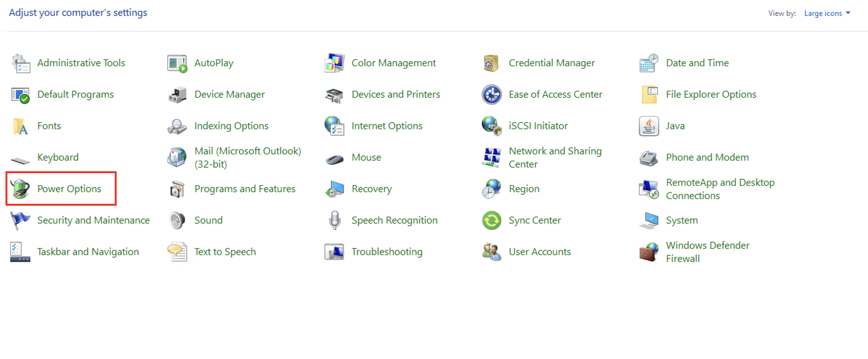This screenshot has height=359, width=868.
Task: Open the Speech Recognition microphone icon
Action: click(x=334, y=220)
